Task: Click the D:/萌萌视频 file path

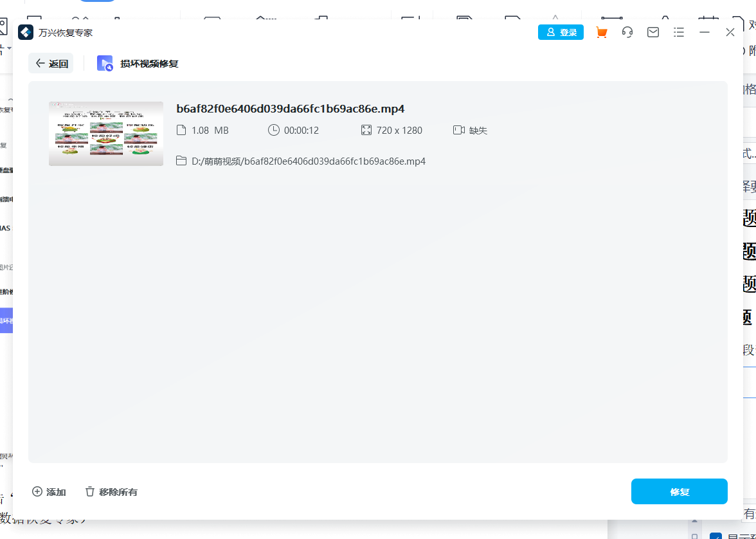Action: [309, 161]
